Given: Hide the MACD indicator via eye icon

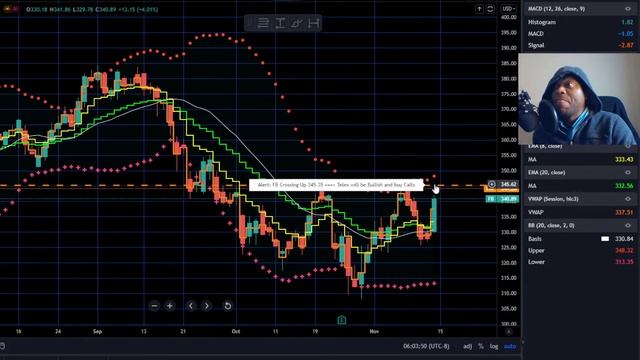Looking at the screenshot, I should click(x=628, y=9).
